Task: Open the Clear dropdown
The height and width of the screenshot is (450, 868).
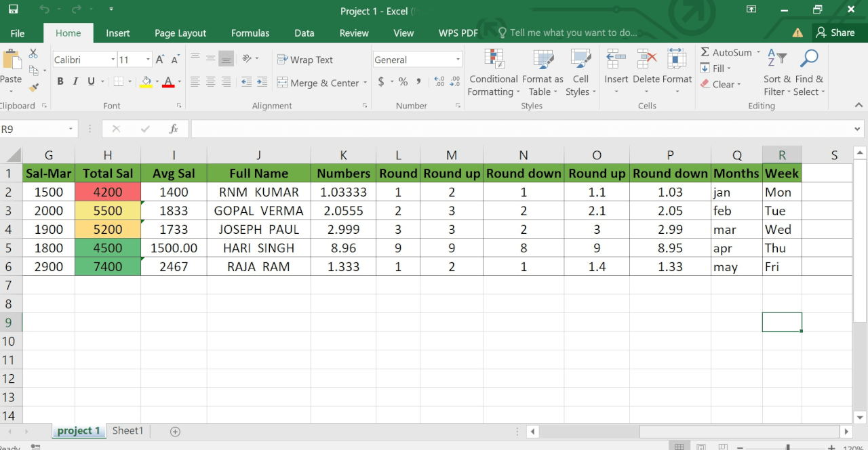Action: (x=720, y=85)
